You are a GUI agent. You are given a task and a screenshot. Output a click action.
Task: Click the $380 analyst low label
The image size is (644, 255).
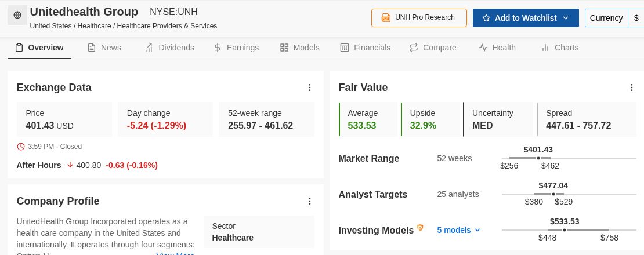534,202
